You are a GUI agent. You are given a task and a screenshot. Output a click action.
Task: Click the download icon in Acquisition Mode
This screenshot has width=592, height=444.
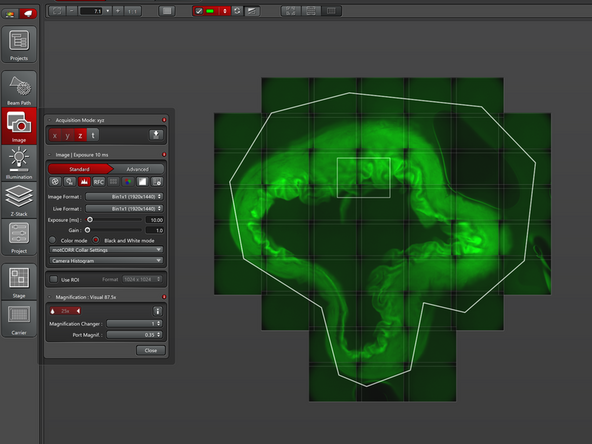(x=156, y=135)
